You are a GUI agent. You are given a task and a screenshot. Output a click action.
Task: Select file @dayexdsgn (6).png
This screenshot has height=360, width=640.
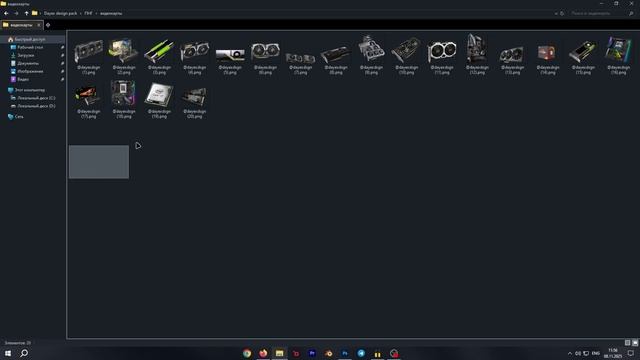(265, 56)
